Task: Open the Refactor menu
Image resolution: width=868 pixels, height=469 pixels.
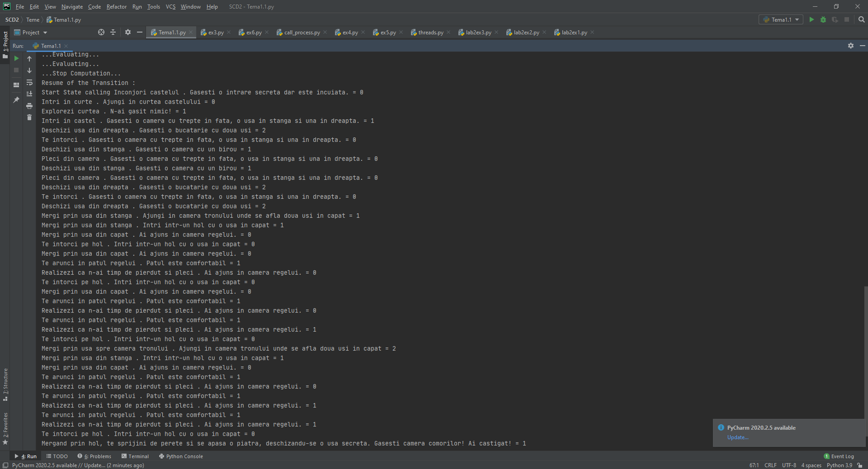Action: point(116,7)
